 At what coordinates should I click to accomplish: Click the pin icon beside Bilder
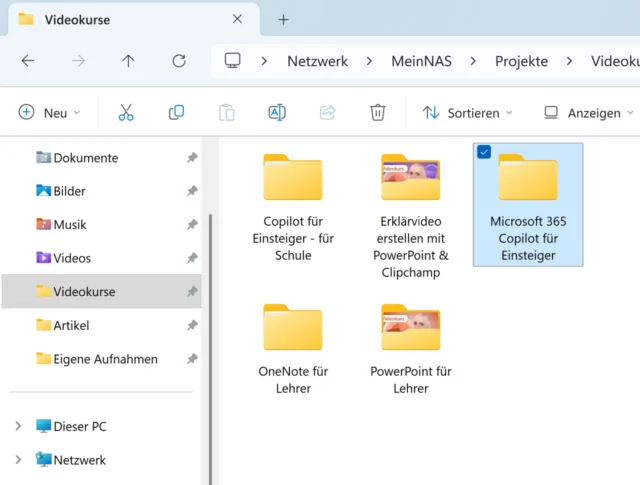[192, 191]
